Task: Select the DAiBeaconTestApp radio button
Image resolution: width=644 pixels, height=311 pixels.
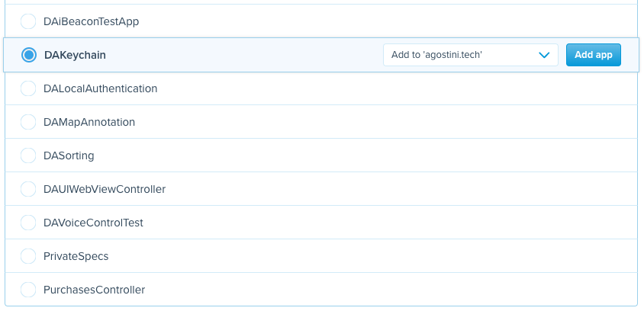Action: (x=28, y=21)
